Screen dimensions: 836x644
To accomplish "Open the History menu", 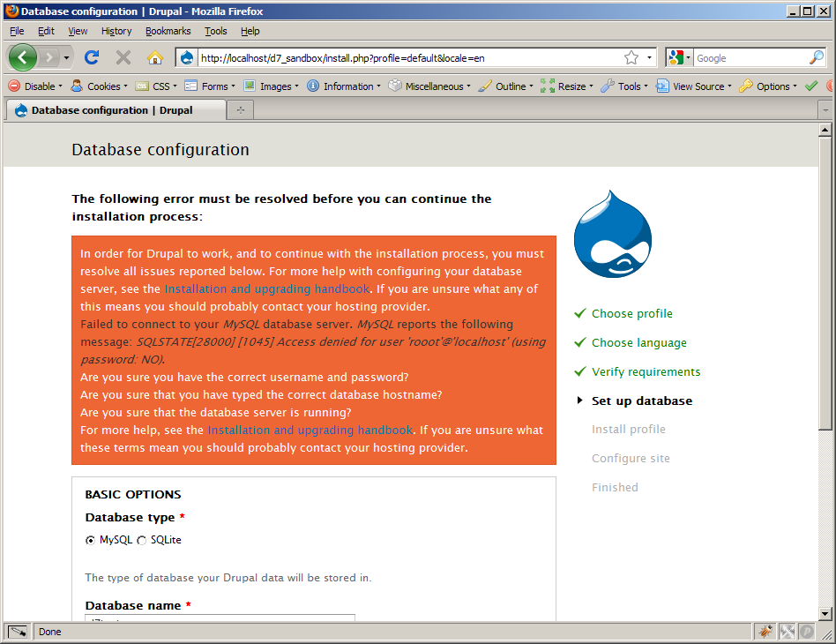I will tap(116, 31).
